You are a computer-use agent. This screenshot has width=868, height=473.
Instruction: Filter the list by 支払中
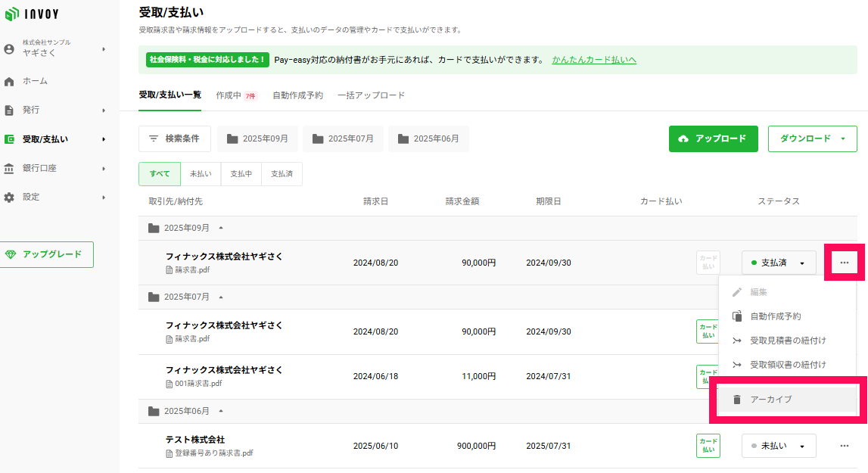241,174
